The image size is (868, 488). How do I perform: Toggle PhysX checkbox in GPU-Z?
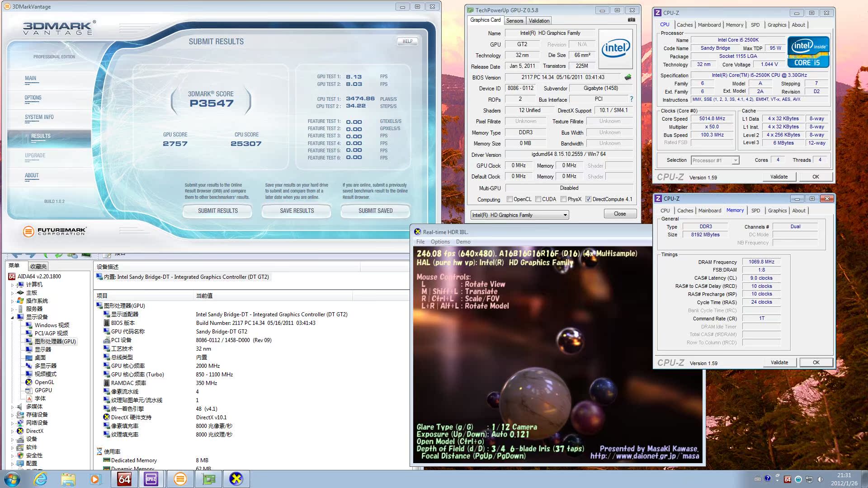point(563,199)
